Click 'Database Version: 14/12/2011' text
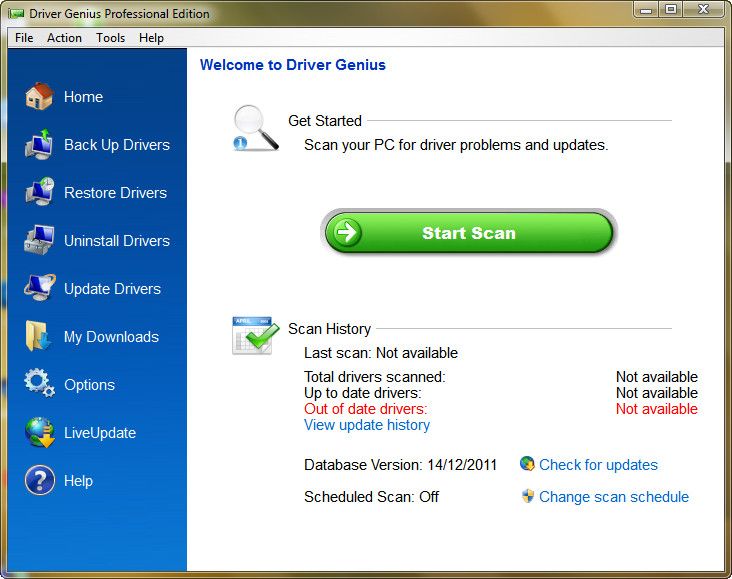 (401, 465)
